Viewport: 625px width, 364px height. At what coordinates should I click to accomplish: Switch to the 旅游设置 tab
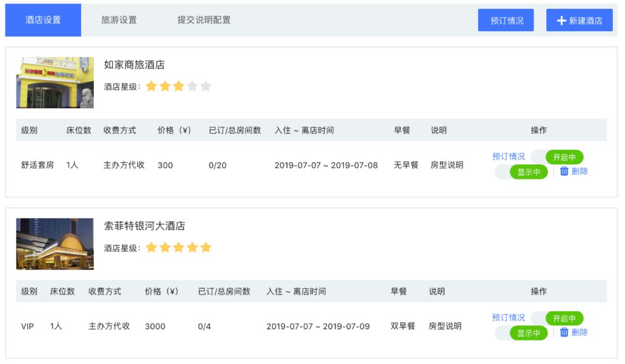(x=119, y=20)
